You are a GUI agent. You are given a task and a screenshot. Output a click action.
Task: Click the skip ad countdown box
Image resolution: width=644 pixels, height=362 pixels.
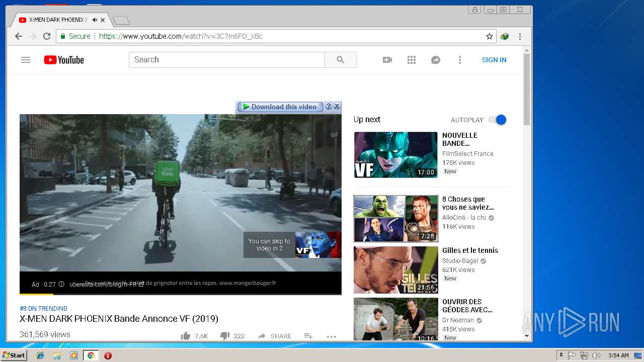tap(269, 245)
